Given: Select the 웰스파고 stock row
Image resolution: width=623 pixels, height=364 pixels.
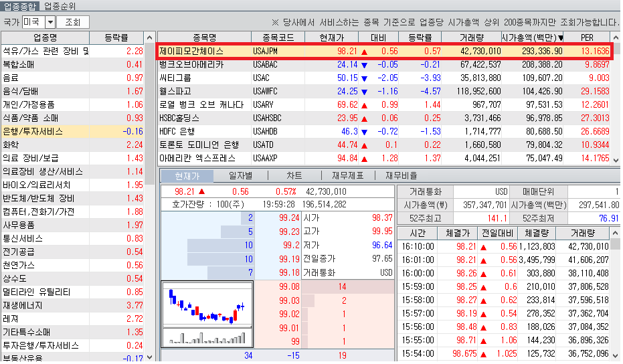Looking at the screenshot, I should pos(384,92).
